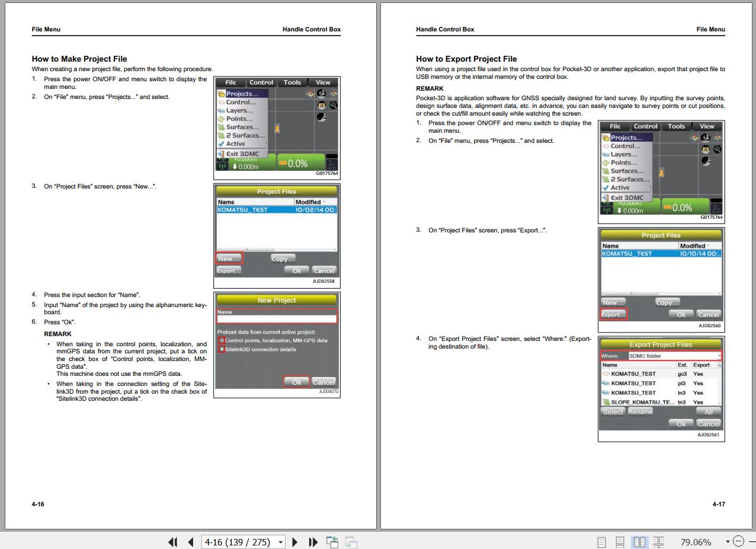The height and width of the screenshot is (549, 756).
Task: Click highlighted Export... button in page 4-17 figure
Action: click(x=613, y=314)
